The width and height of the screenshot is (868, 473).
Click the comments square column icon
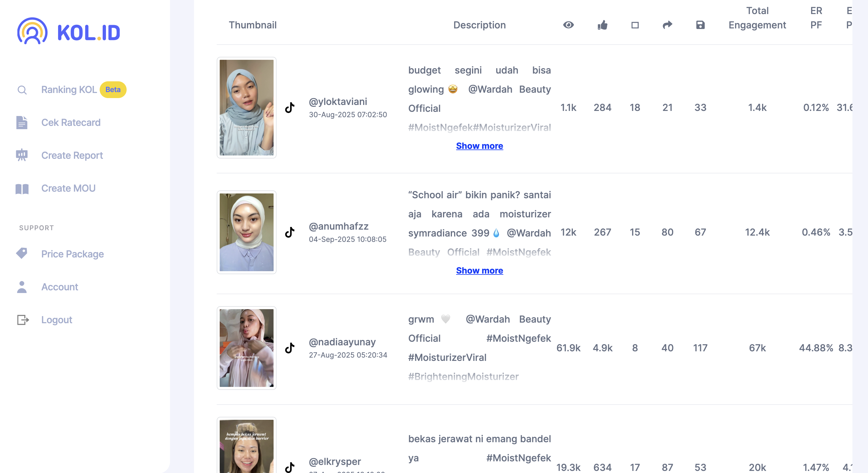(635, 25)
